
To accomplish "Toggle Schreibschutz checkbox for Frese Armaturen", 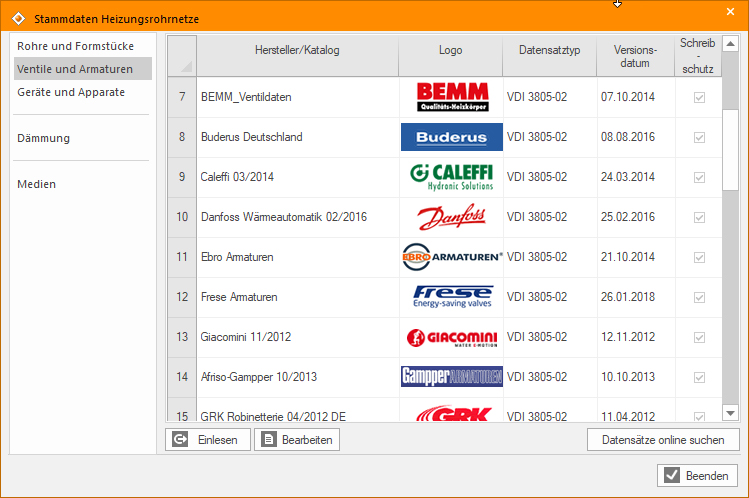I will point(699,297).
